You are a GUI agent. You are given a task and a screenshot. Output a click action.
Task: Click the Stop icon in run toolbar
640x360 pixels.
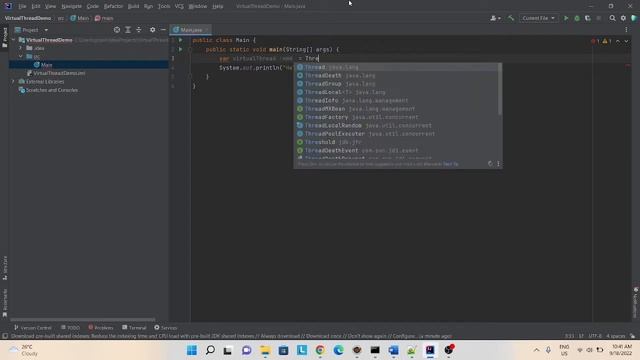(599, 18)
